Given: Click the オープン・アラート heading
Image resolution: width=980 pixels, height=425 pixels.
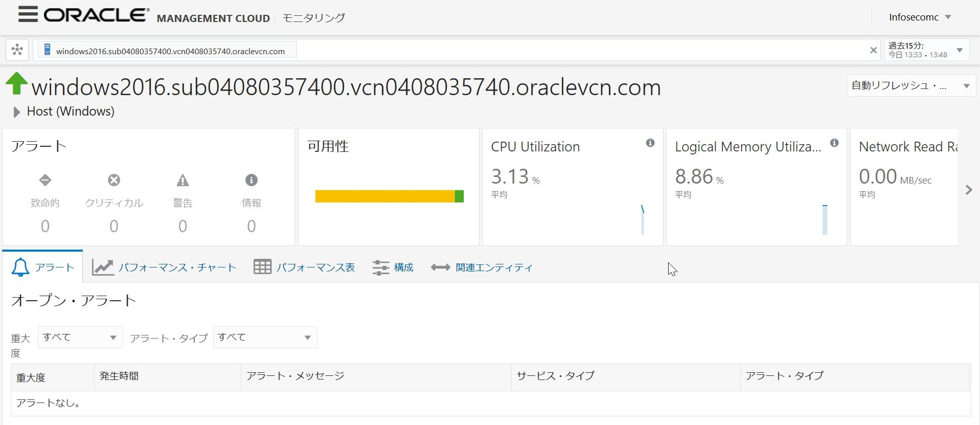Looking at the screenshot, I should [x=74, y=300].
